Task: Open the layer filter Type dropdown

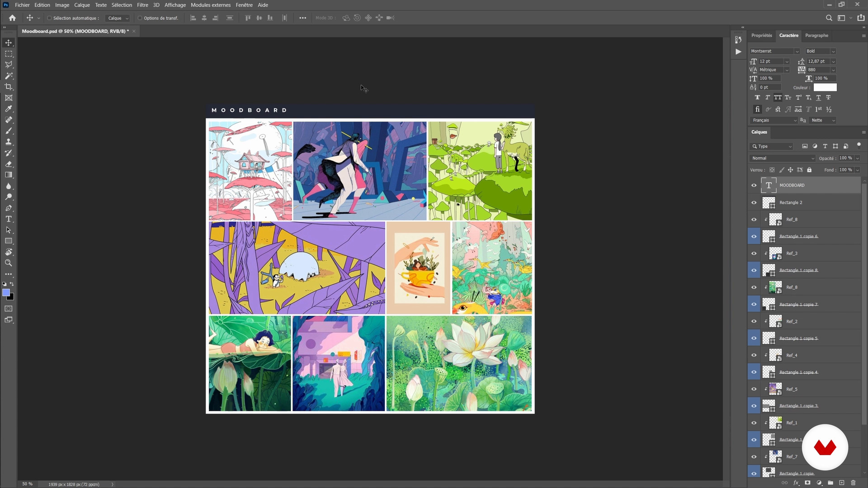Action: tap(772, 146)
